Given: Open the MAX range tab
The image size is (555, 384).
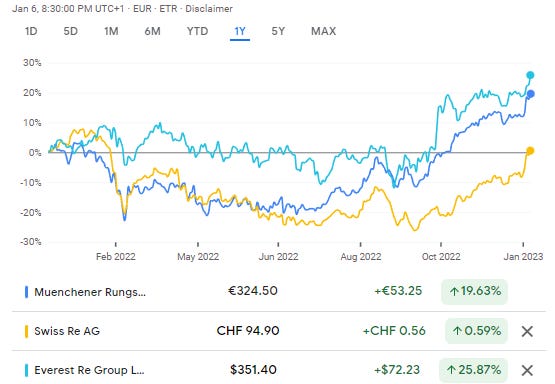Looking at the screenshot, I should pos(324,31).
